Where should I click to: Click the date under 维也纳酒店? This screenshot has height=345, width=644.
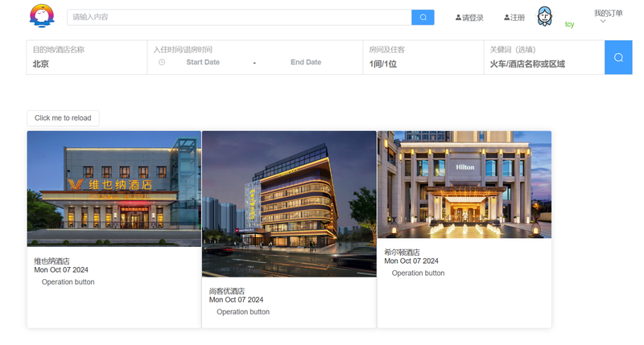(61, 270)
